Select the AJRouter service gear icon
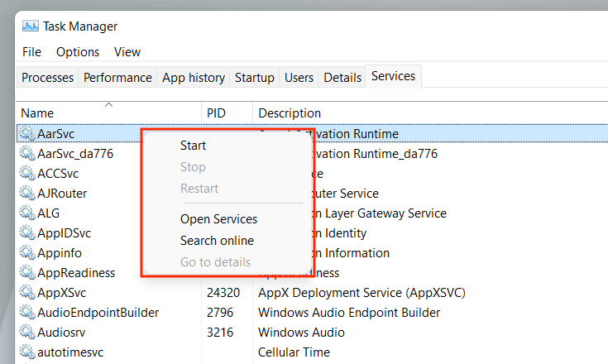 click(28, 194)
